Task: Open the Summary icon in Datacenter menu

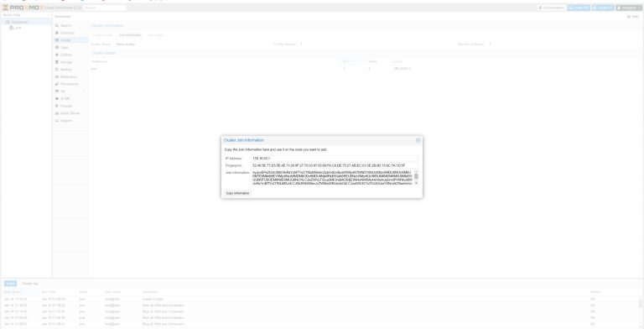Action: (57, 33)
